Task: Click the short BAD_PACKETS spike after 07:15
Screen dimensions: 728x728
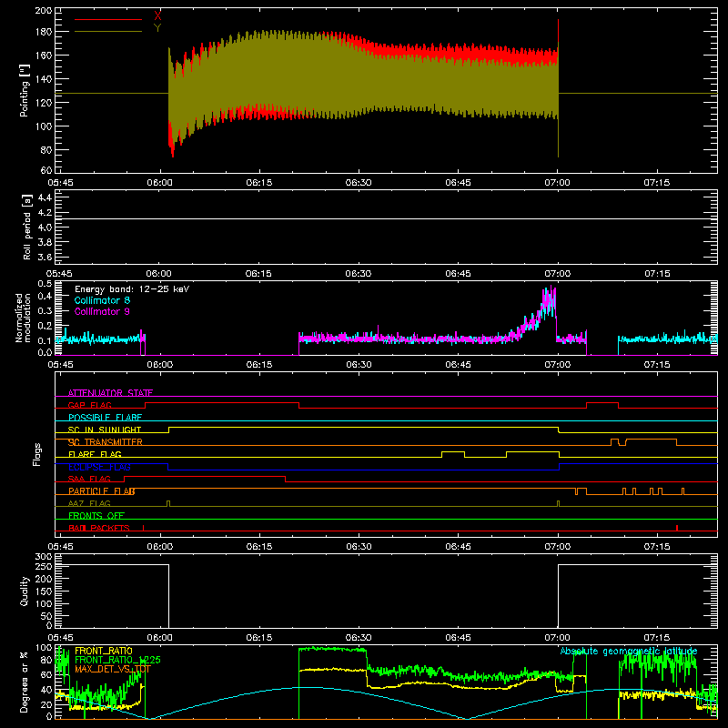Action: coord(677,528)
